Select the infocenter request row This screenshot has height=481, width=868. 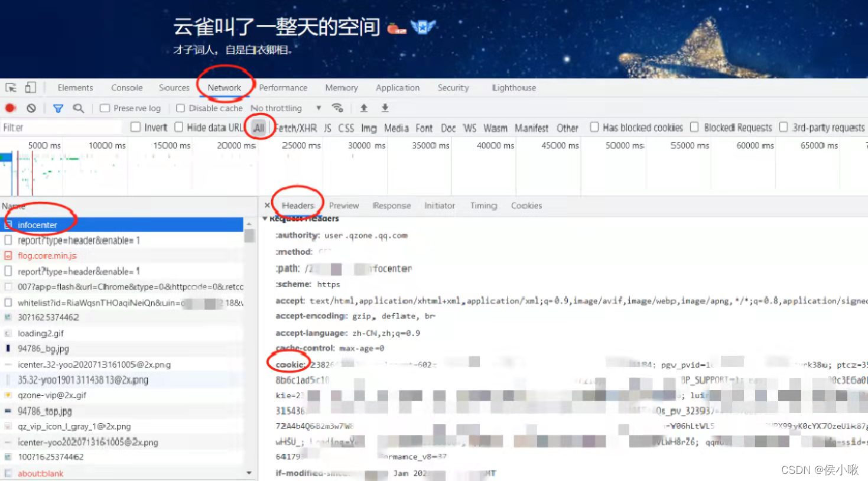pos(122,225)
